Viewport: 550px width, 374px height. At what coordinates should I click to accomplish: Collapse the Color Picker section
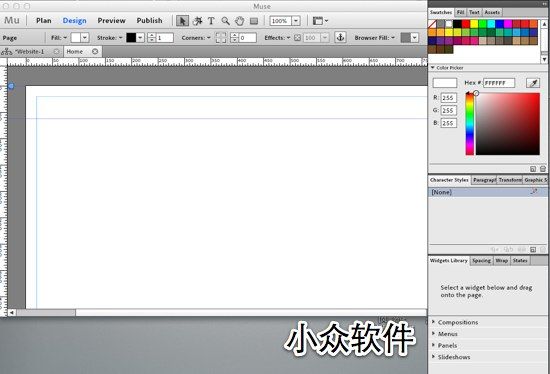432,67
